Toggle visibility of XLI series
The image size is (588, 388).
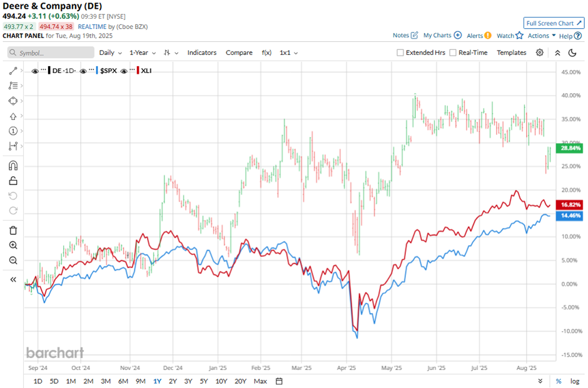click(x=124, y=71)
